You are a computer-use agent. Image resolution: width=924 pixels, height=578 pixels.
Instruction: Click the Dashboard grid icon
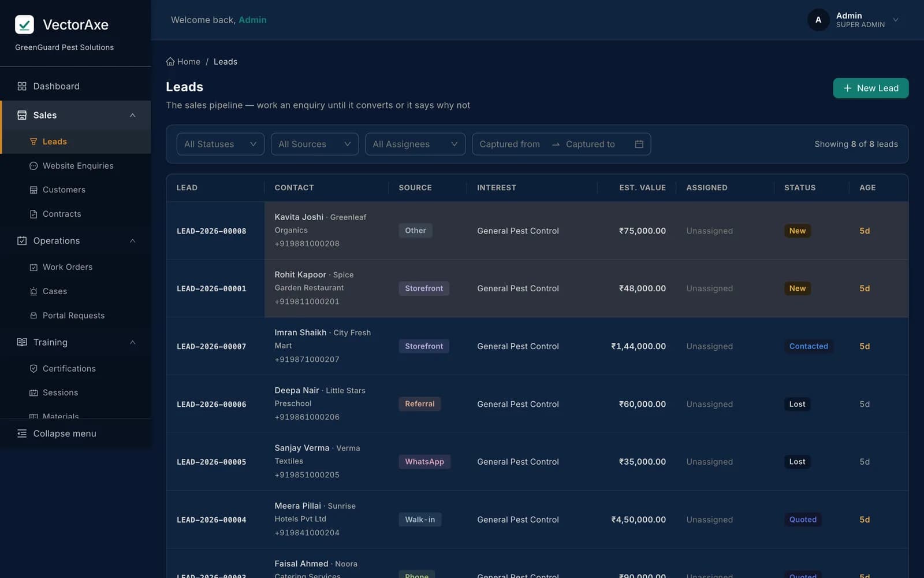(x=22, y=86)
